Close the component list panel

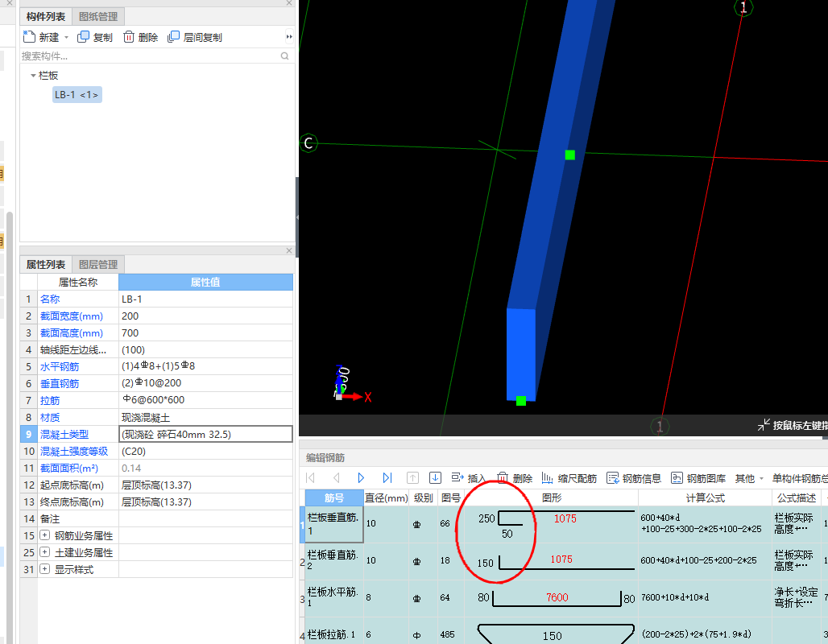[289, 3]
